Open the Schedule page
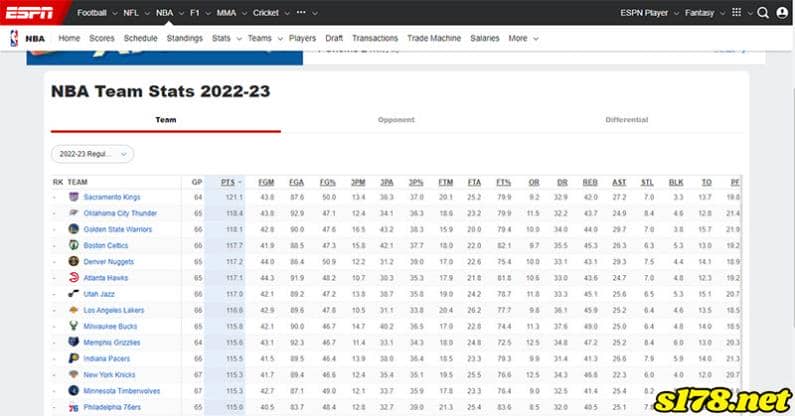795x416 pixels. (140, 38)
